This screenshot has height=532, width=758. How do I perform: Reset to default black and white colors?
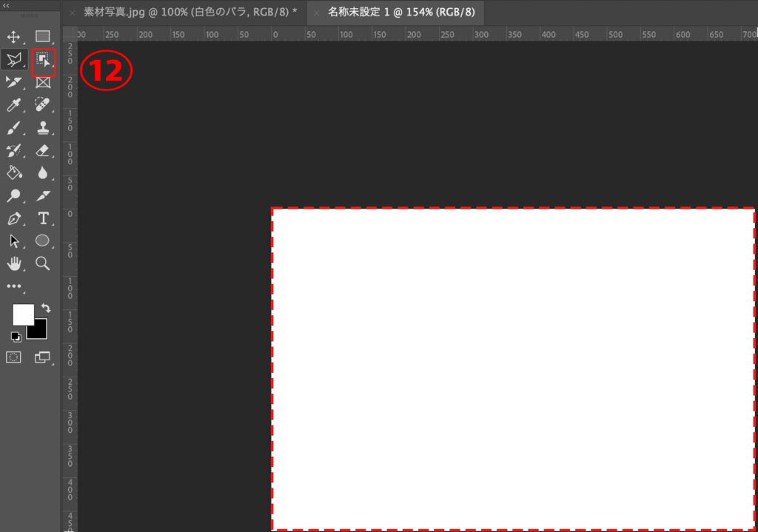click(16, 337)
